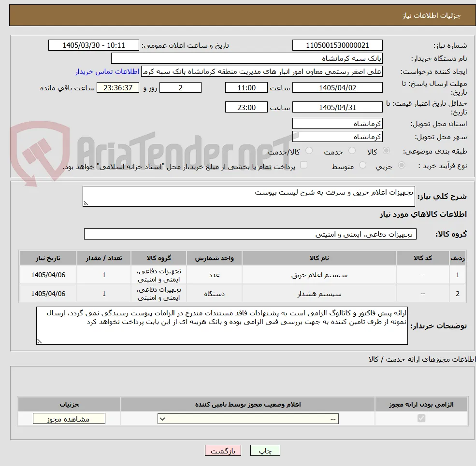Click the واحد شمارش column header
Screen dimensions: 476x466
[215, 258]
